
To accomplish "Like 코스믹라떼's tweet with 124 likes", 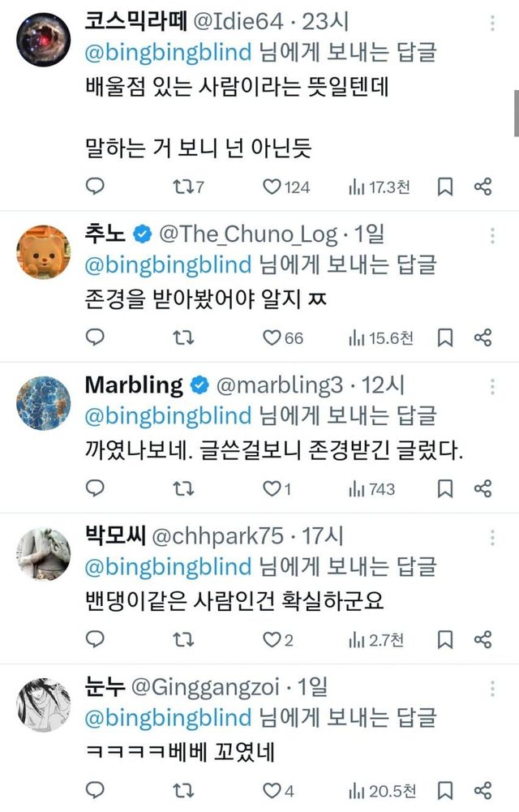I will 272,187.
